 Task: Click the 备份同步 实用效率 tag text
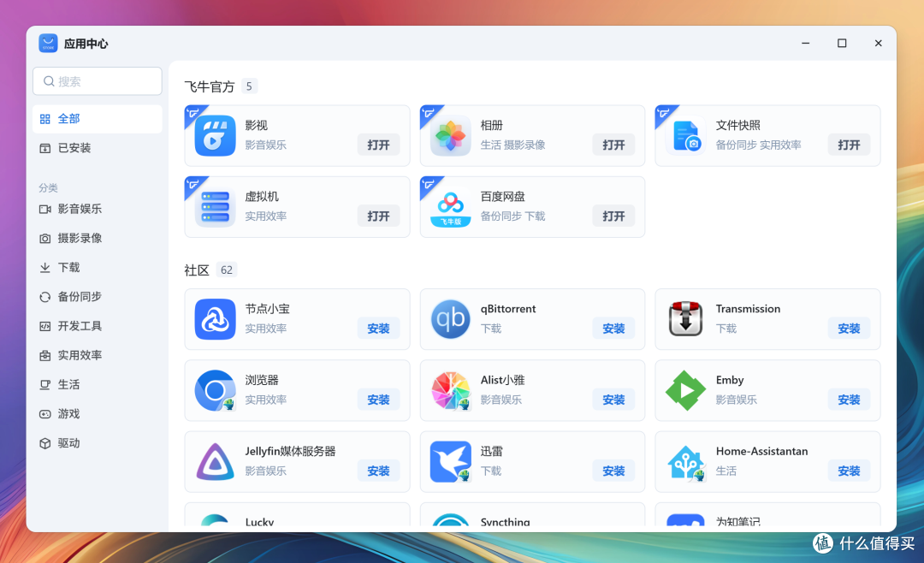coord(758,145)
